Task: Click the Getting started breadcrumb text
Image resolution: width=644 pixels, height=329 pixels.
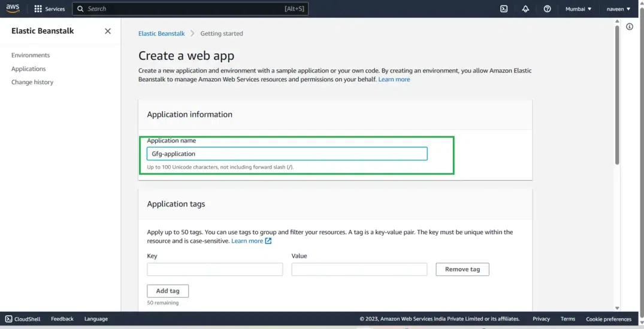Action: point(222,33)
